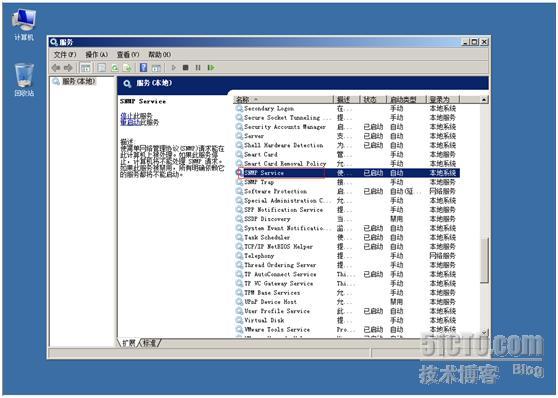Open the 操作(A) menu
Viewport: 558px width, 398px height.
96,54
